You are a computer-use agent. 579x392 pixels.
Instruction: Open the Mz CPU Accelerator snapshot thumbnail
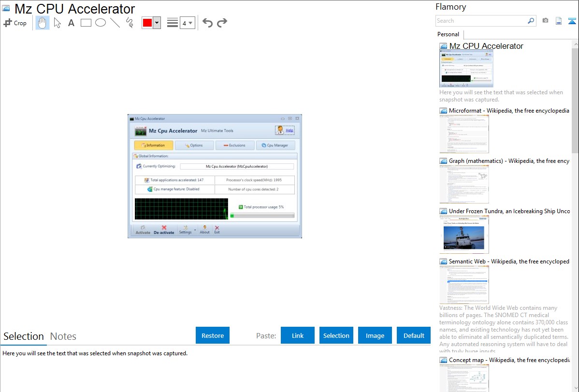click(466, 69)
